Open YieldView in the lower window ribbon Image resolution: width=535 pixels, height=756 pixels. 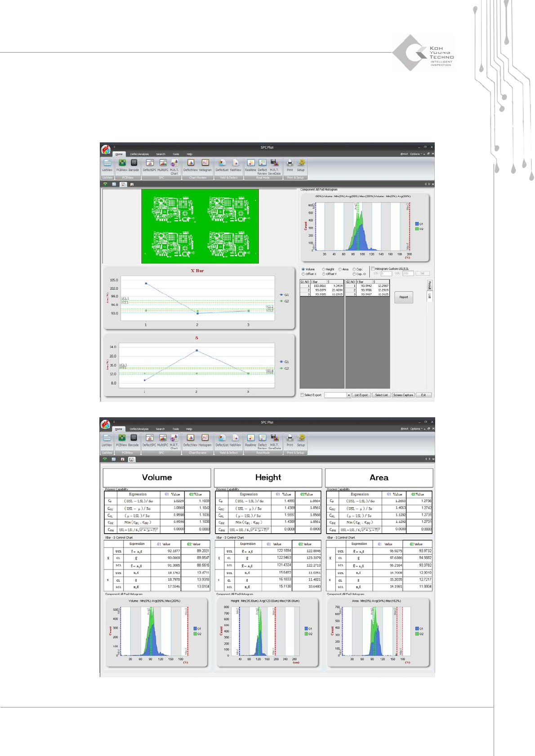pos(235,440)
